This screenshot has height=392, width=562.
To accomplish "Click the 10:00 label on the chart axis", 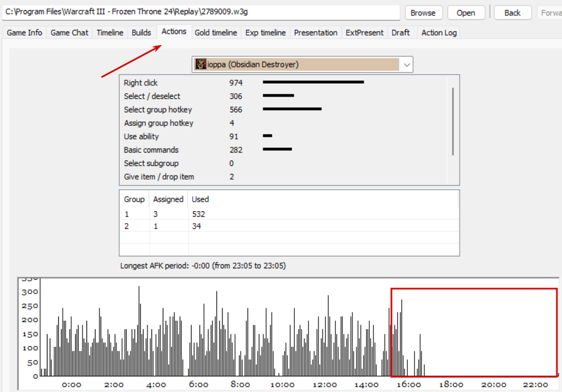I will click(x=282, y=385).
